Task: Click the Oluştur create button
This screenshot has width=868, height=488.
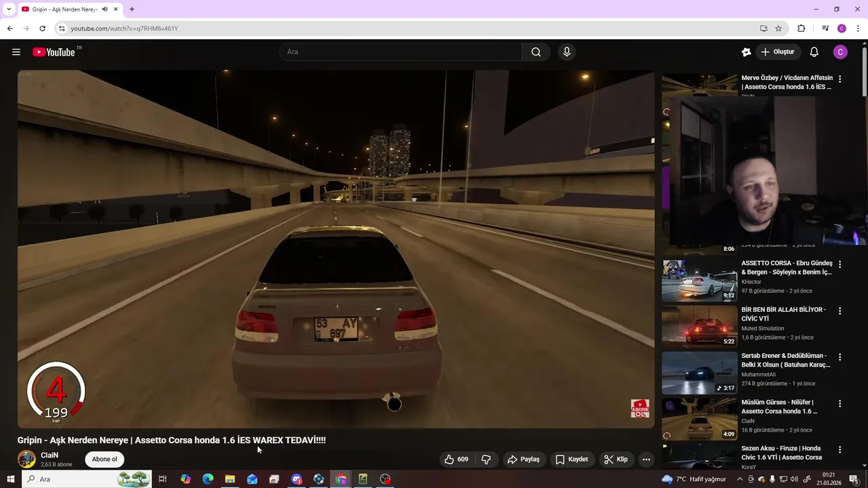Action: [x=778, y=52]
